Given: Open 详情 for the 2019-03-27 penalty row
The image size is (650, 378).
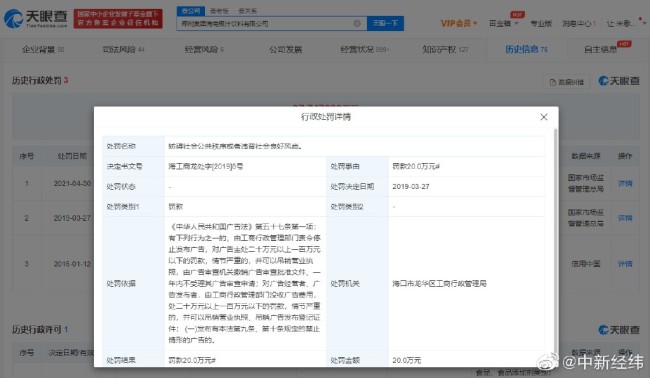Looking at the screenshot, I should coord(625,218).
